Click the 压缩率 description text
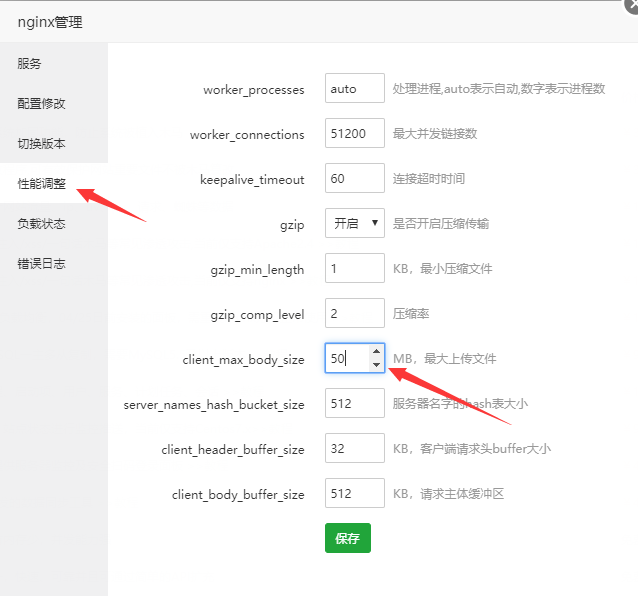The image size is (638, 596). click(411, 314)
